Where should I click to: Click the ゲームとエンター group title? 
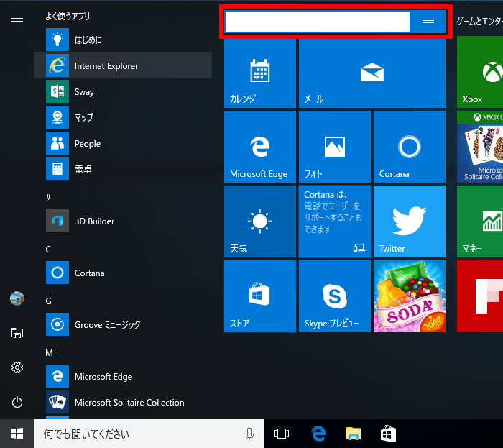480,21
